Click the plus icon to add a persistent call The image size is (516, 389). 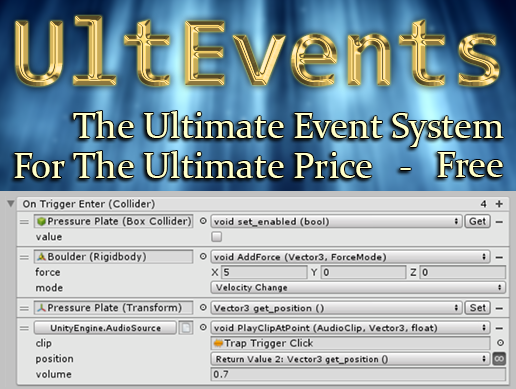point(499,204)
